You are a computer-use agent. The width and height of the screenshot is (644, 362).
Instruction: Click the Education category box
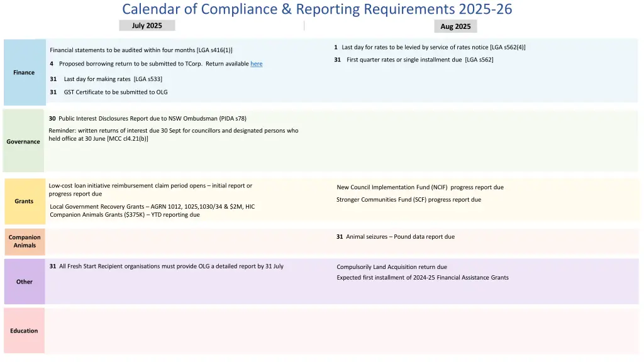pos(24,331)
